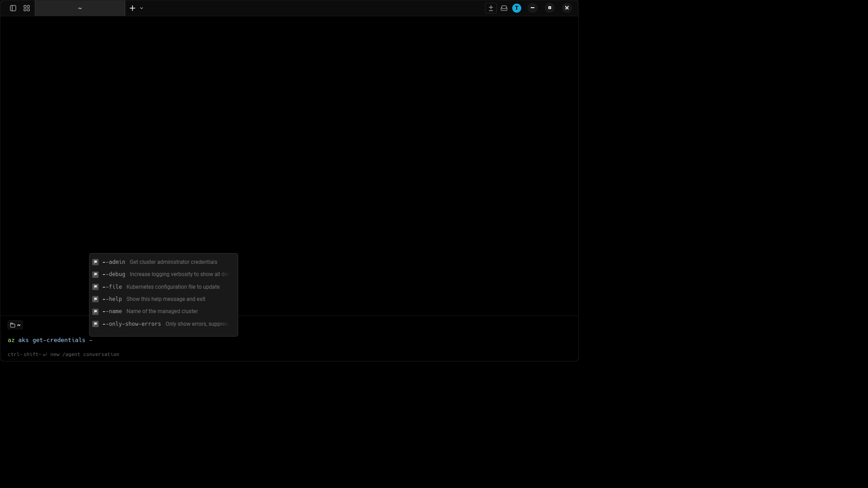868x488 pixels.
Task: Click the flag icon beside --help
Action: pyautogui.click(x=95, y=299)
